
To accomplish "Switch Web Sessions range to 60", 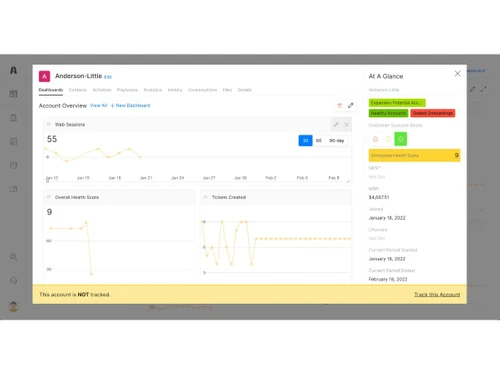I will pyautogui.click(x=319, y=140).
